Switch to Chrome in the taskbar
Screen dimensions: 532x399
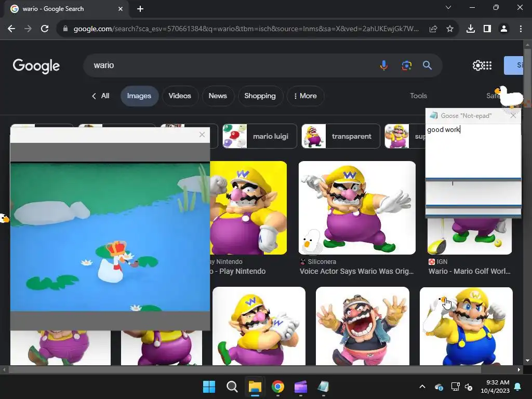[278, 387]
